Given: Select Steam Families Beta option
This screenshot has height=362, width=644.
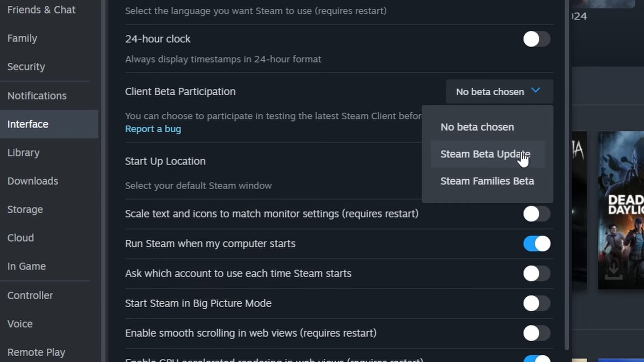Looking at the screenshot, I should (x=487, y=181).
